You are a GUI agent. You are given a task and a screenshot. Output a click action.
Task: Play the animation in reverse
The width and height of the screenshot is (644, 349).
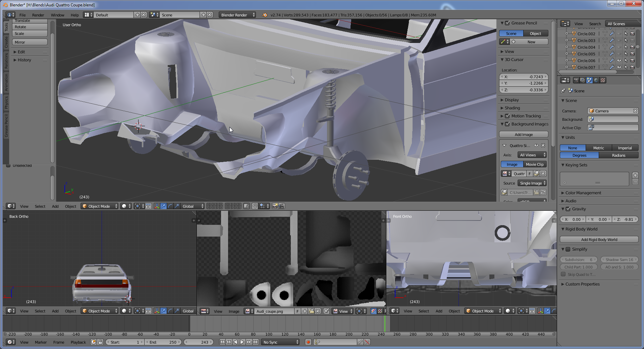(x=235, y=342)
